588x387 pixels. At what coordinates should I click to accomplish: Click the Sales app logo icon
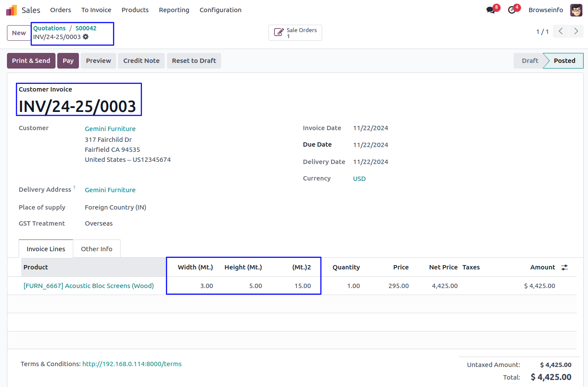click(12, 10)
